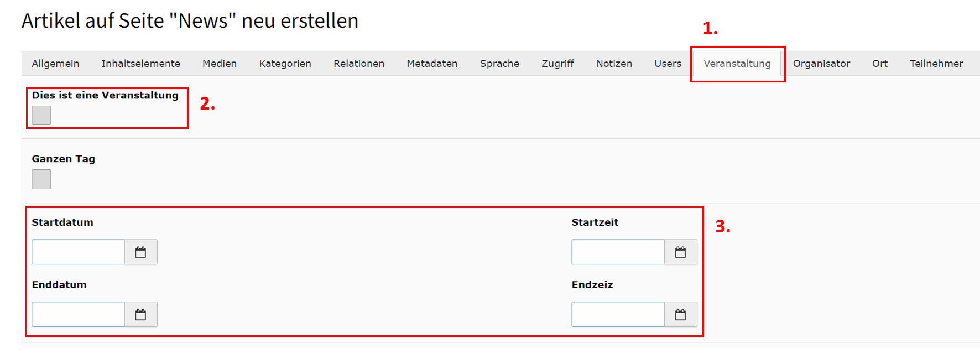
Task: Show the Notizen tab
Action: point(614,64)
